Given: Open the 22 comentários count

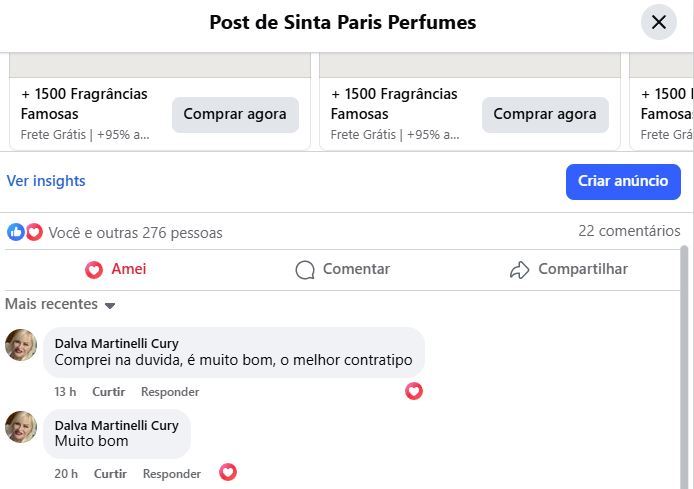Looking at the screenshot, I should click(x=629, y=231).
